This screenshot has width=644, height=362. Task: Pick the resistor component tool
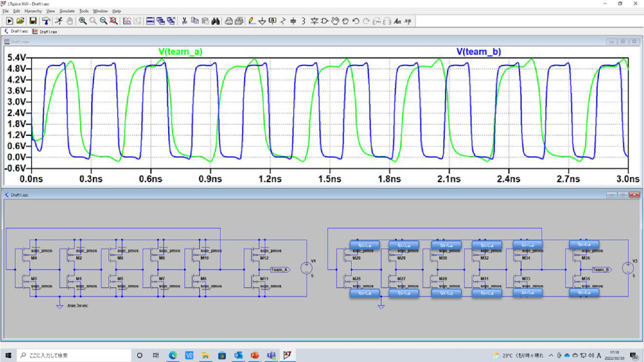tap(283, 21)
